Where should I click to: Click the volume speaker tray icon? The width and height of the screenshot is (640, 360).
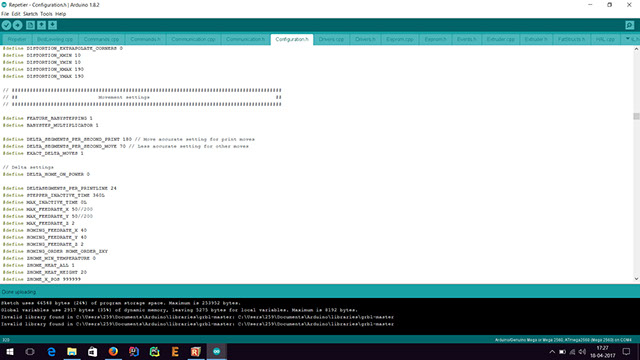582,352
